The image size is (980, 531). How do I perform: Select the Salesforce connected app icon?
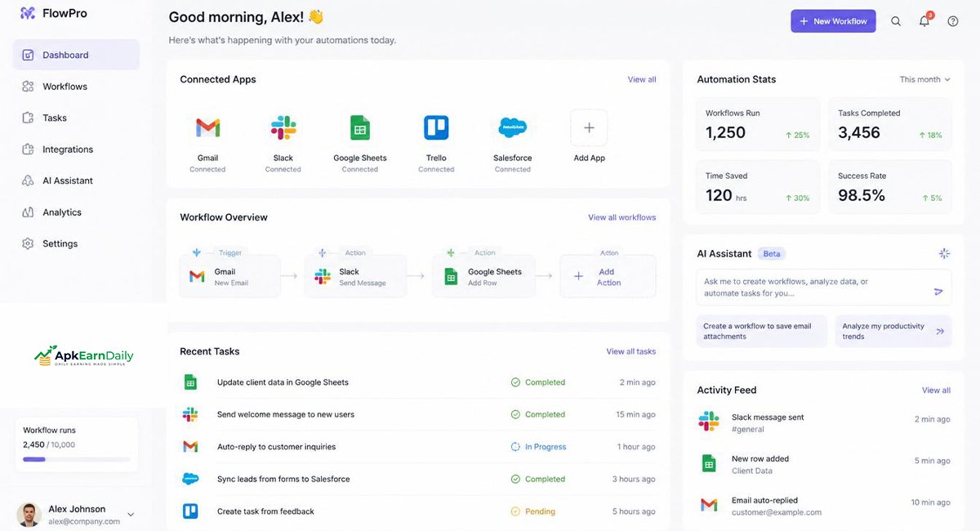pos(513,127)
